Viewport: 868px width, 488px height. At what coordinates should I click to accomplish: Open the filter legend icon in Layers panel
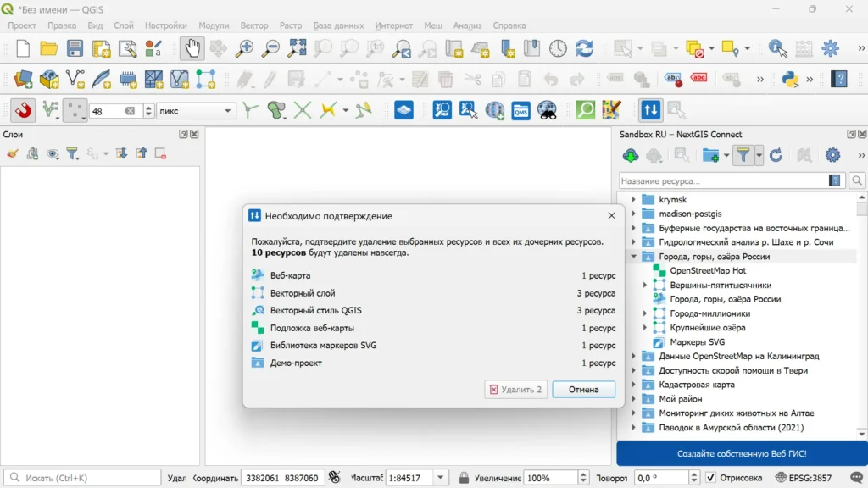click(72, 154)
